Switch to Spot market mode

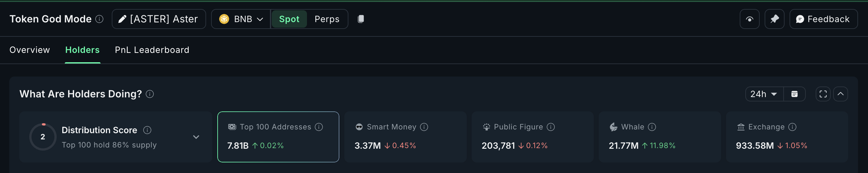click(289, 19)
